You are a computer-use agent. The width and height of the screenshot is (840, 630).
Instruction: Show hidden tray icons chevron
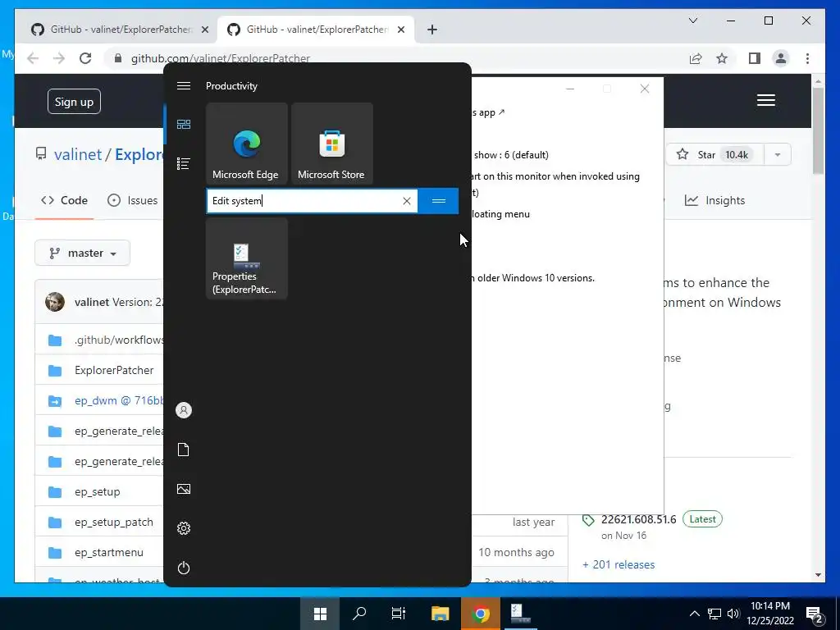(x=694, y=614)
